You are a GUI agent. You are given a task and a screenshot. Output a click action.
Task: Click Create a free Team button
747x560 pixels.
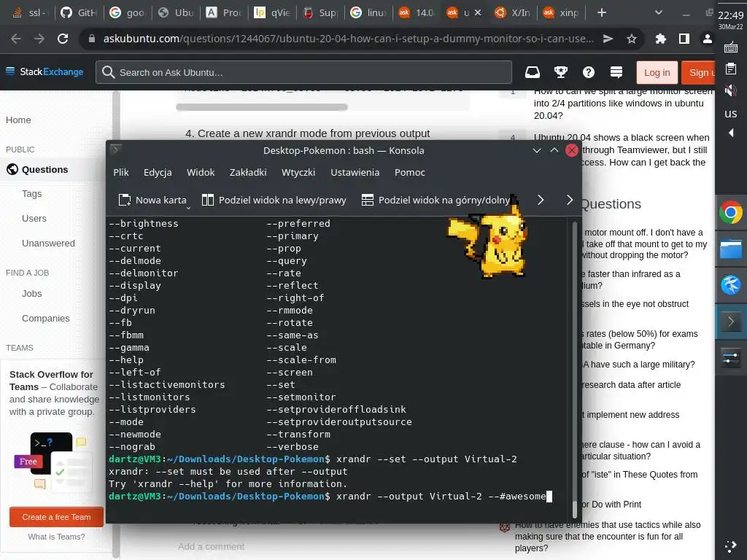56,517
